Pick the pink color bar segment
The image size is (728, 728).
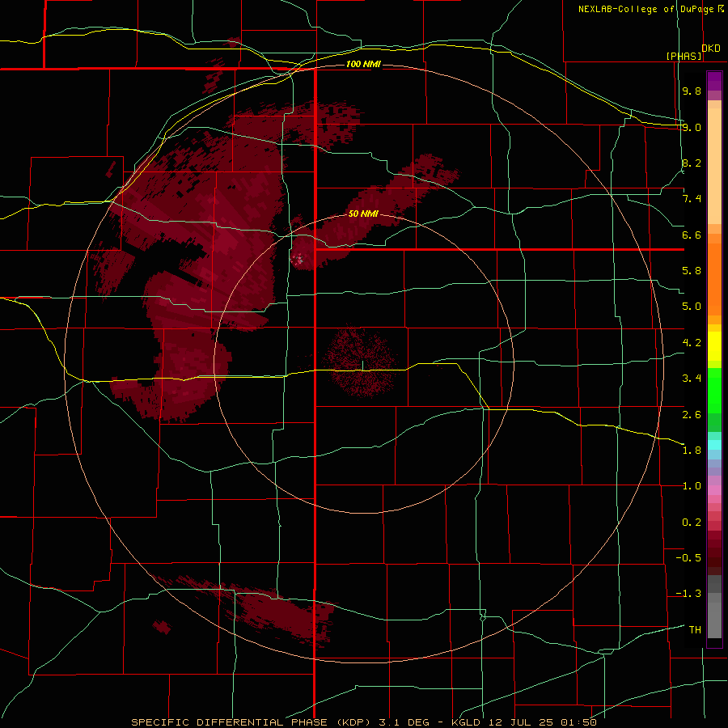(x=714, y=490)
